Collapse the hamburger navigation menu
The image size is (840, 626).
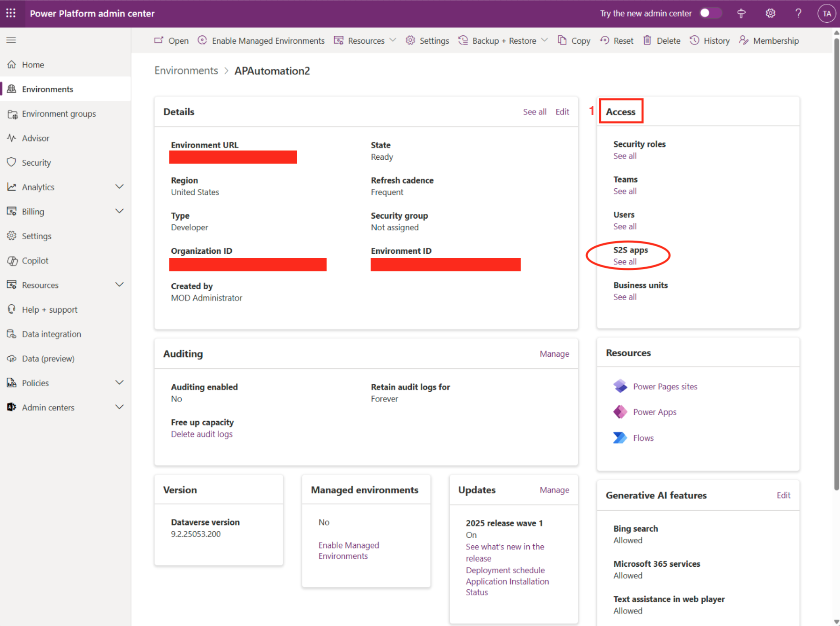(11, 40)
